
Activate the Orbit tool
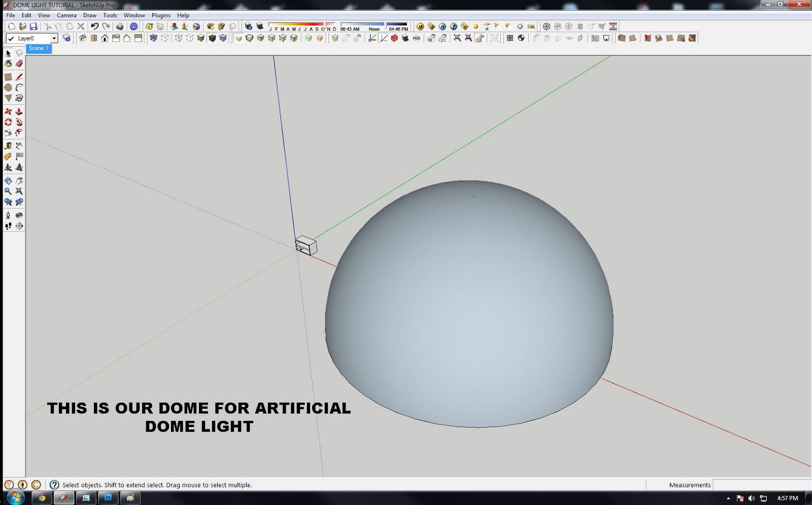tap(8, 180)
